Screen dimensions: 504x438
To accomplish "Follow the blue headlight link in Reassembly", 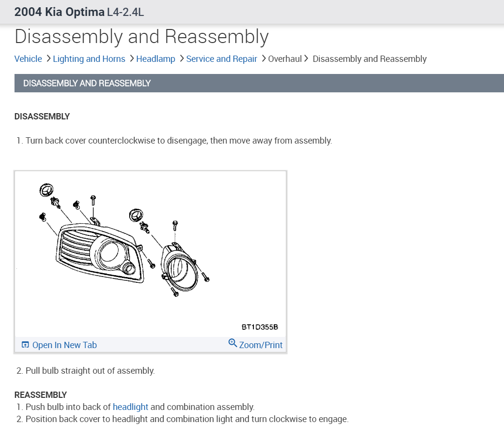I will (x=131, y=407).
